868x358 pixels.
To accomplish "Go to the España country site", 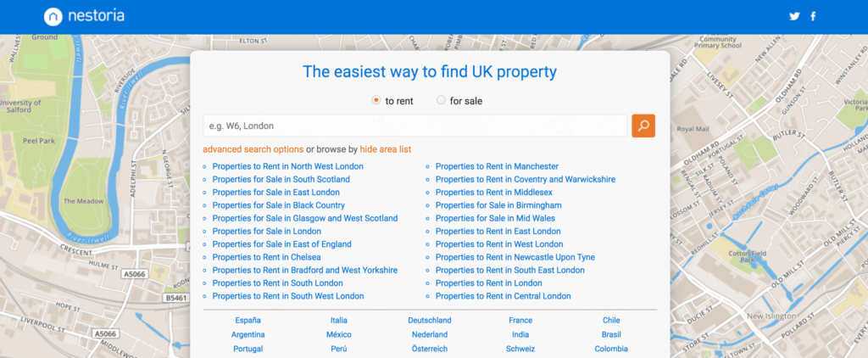I will click(248, 321).
